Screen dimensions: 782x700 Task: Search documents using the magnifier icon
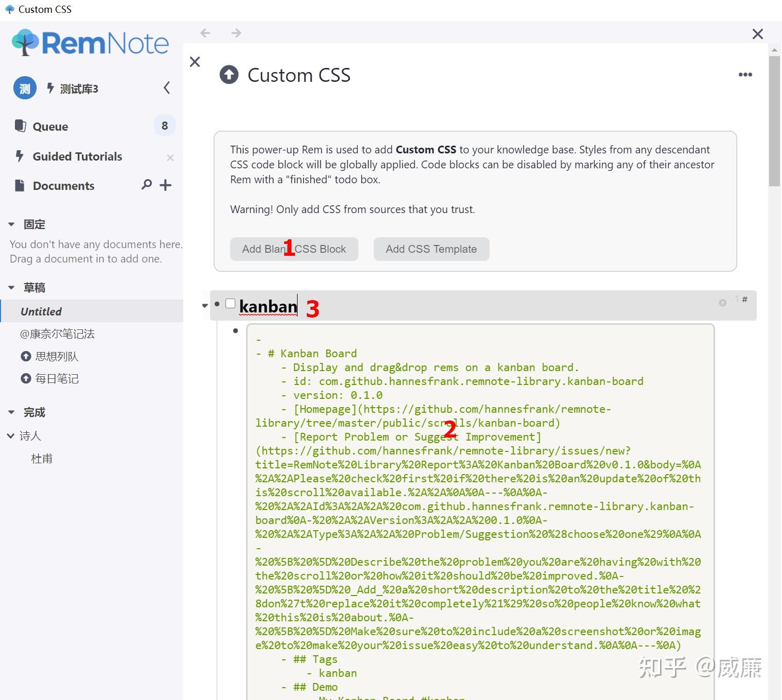pos(146,185)
